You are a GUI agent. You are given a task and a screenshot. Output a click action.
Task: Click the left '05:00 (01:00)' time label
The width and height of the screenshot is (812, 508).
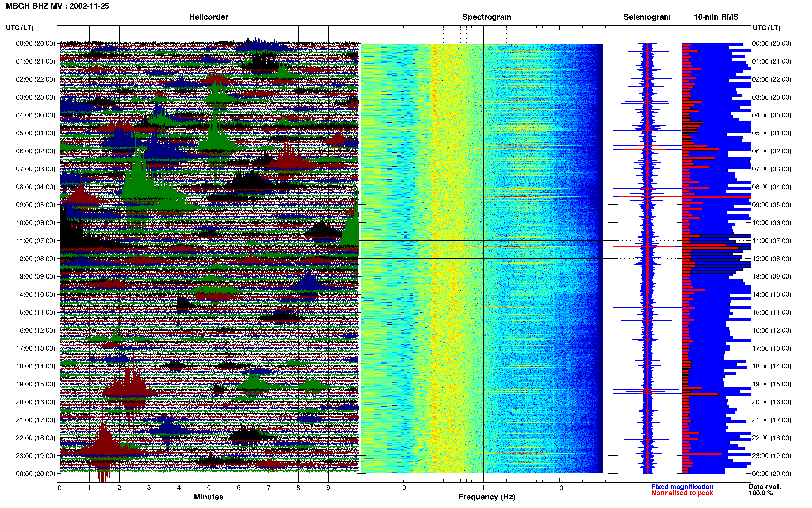36,133
